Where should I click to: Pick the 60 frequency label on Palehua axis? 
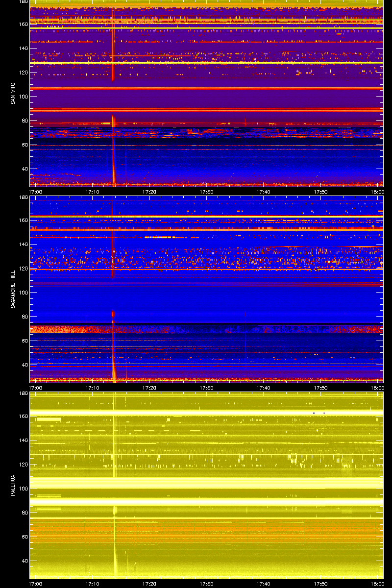[x=24, y=537]
